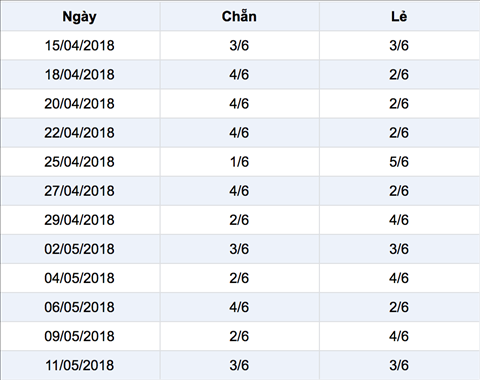This screenshot has width=480, height=380.
Task: Select the 06/05/2018 date cell
Action: 79,307
